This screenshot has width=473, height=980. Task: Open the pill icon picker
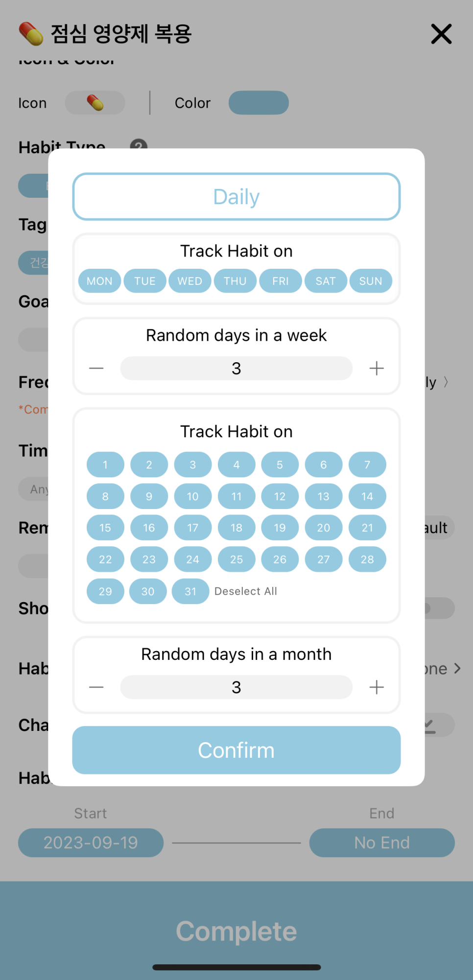[95, 103]
